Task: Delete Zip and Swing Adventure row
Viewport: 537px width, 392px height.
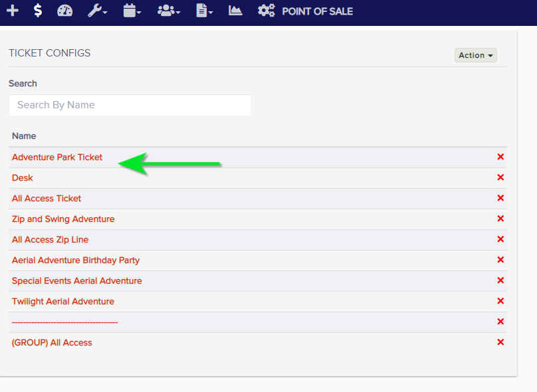Action: [500, 219]
